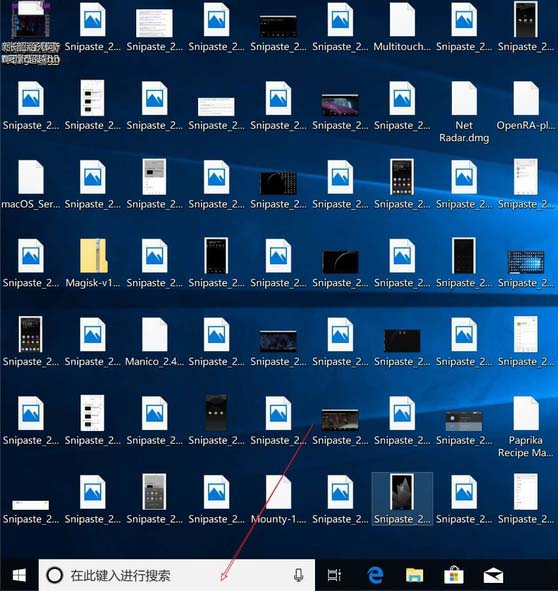This screenshot has height=591, width=558.
Task: Open Microsoft Store from the taskbar
Action: (454, 575)
